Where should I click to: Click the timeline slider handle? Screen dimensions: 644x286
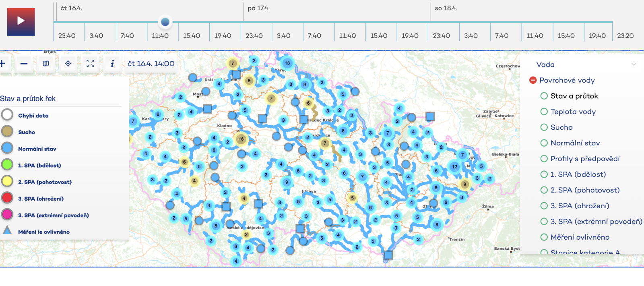(x=165, y=22)
